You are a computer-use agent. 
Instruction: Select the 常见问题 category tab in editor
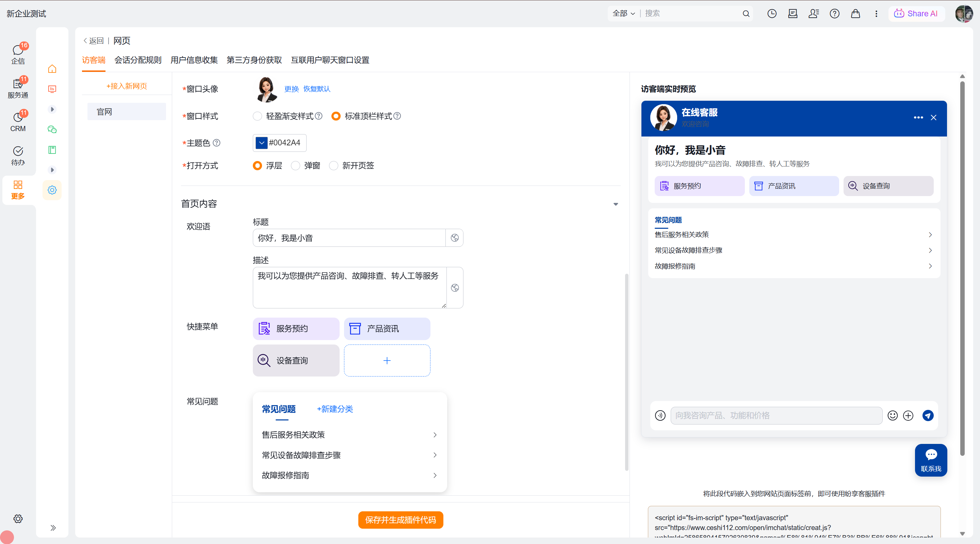(279, 409)
